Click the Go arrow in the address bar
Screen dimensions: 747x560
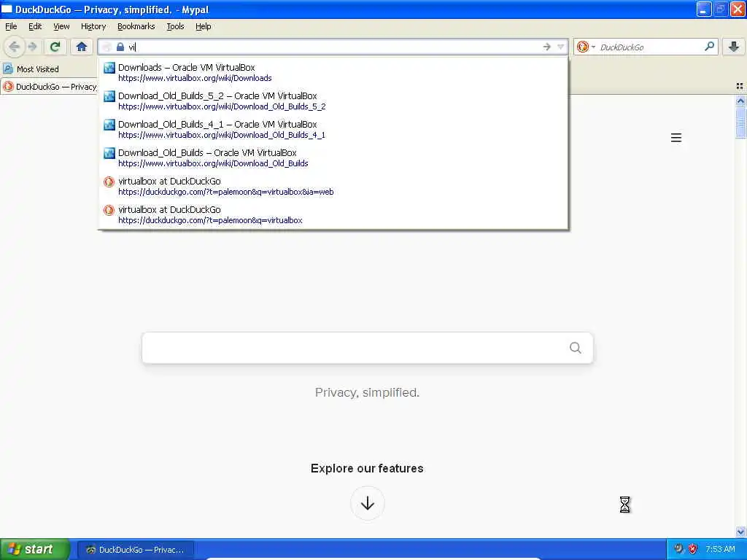546,47
